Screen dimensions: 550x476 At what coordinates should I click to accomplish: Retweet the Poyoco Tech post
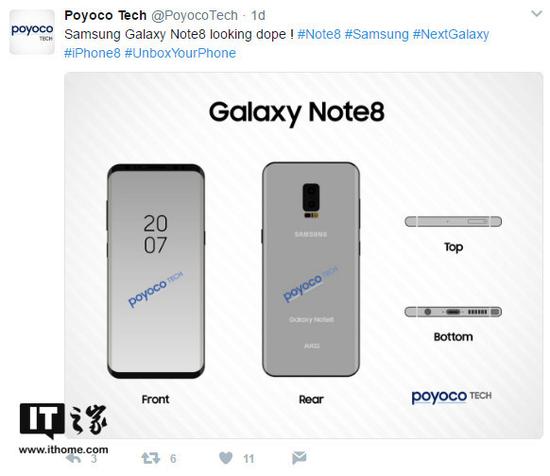pos(150,458)
